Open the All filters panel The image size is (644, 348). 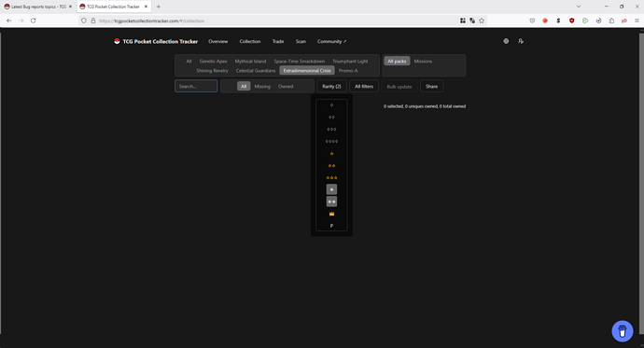click(x=364, y=86)
